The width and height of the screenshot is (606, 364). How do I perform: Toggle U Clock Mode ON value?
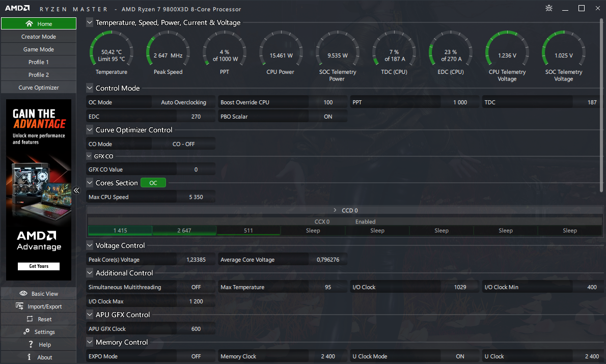[460, 356]
